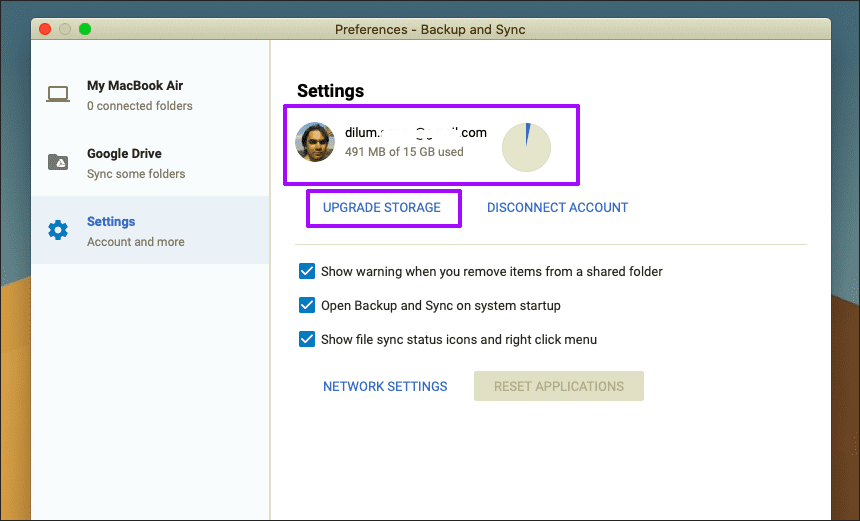Click the 491 MB of 15 GB used label
The height and width of the screenshot is (521, 860).
pyautogui.click(x=404, y=152)
